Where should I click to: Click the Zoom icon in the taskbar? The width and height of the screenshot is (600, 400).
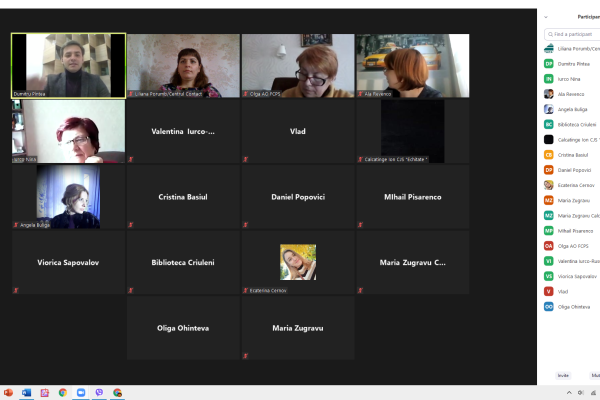(81, 393)
